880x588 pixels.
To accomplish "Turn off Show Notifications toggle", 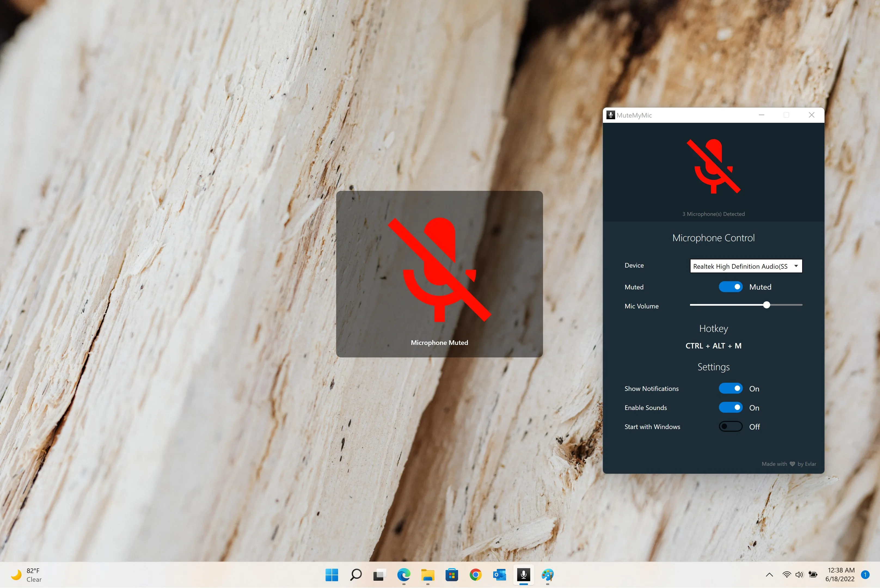I will [730, 388].
